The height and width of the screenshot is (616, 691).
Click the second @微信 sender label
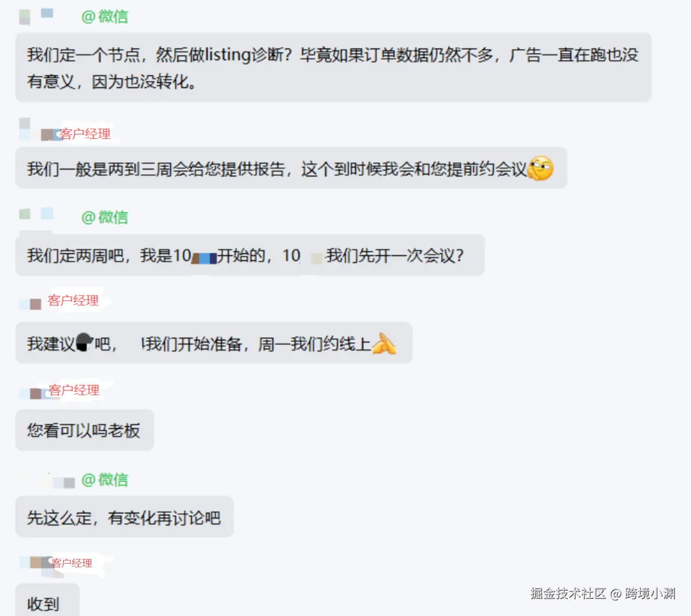coord(105,217)
